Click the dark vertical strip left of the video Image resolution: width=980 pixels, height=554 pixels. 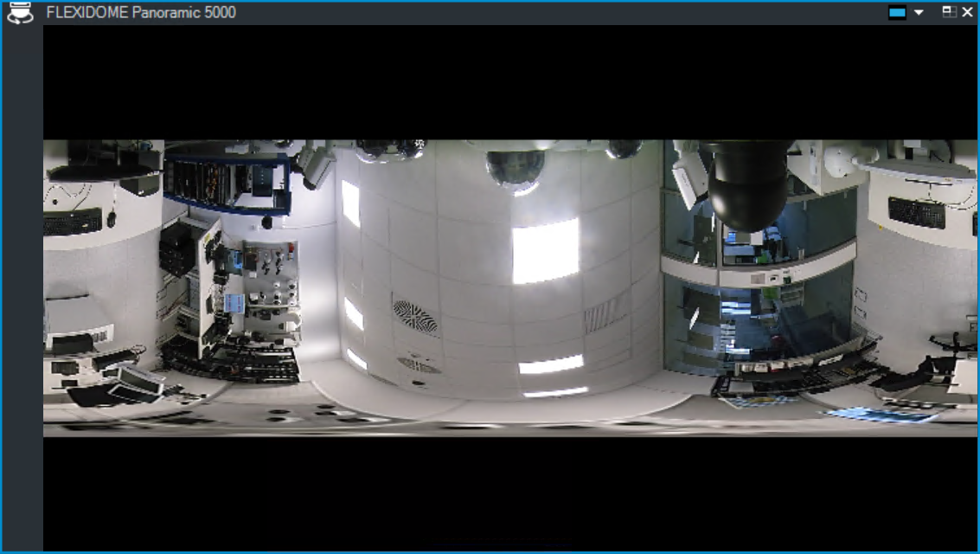pyautogui.click(x=22, y=286)
